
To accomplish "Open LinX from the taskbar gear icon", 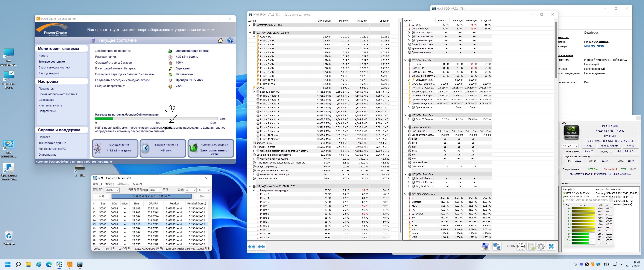I will [x=59, y=265].
